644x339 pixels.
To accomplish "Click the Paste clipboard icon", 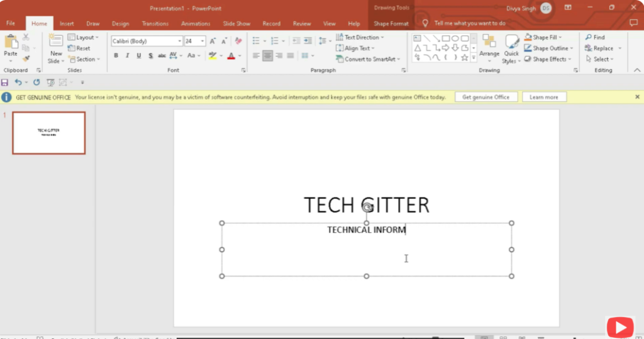I will coord(11,42).
